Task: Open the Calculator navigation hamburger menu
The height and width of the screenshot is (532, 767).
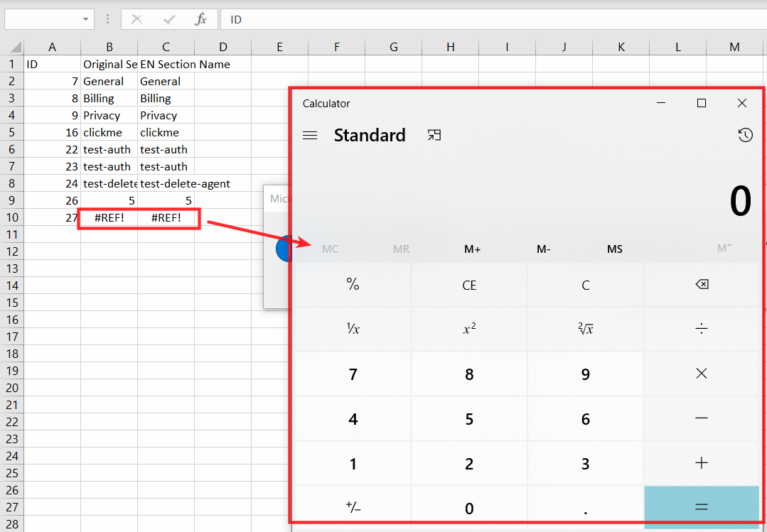Action: tap(310, 136)
